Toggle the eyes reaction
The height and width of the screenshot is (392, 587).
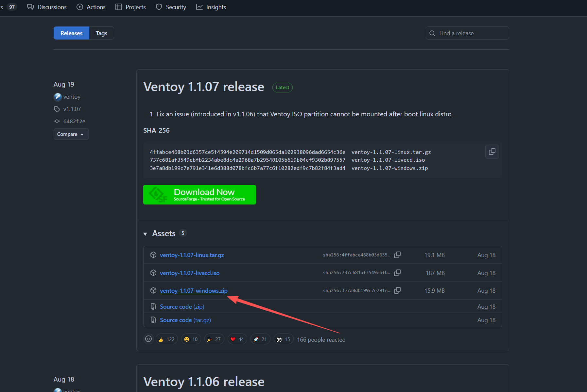(283, 339)
